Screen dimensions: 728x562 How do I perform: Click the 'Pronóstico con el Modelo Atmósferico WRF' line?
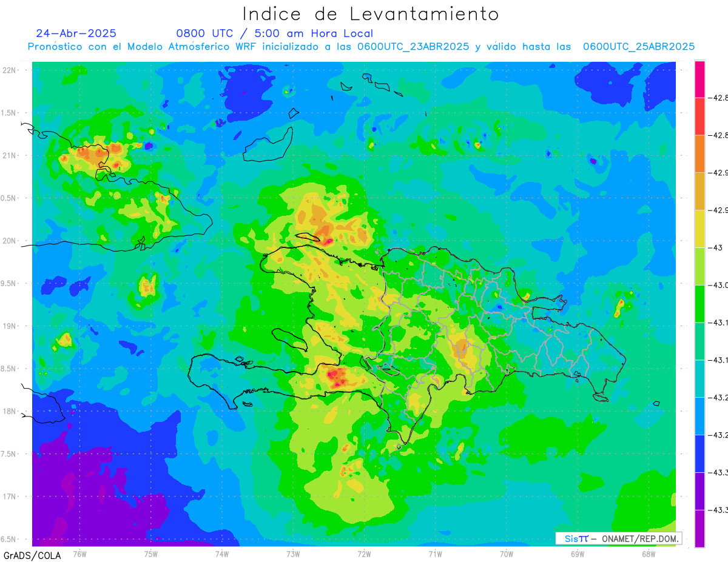(x=361, y=47)
